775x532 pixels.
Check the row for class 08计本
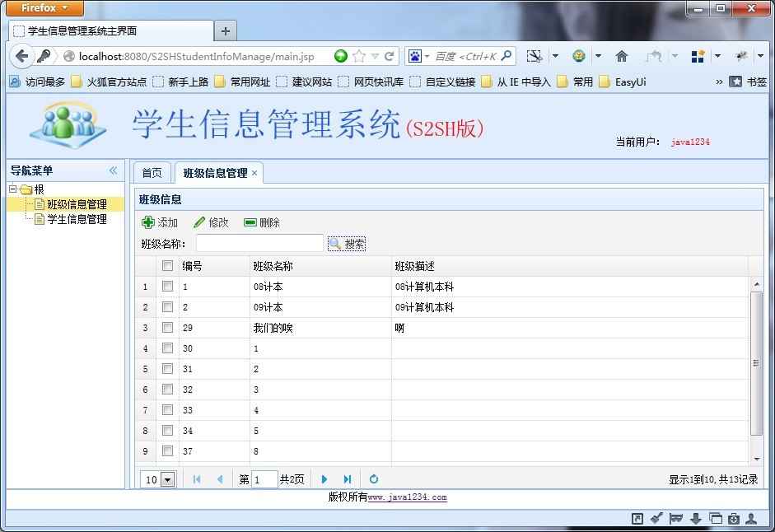coord(167,287)
